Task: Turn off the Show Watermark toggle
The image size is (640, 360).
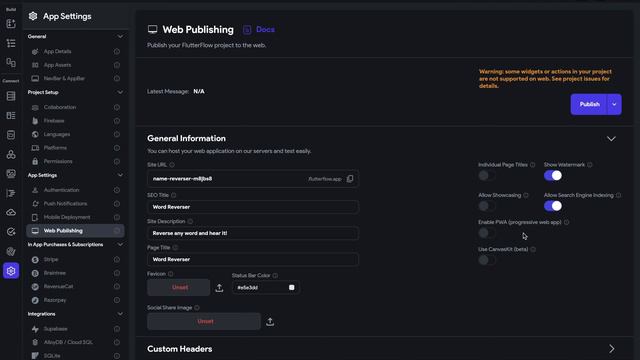Action: coord(553,176)
